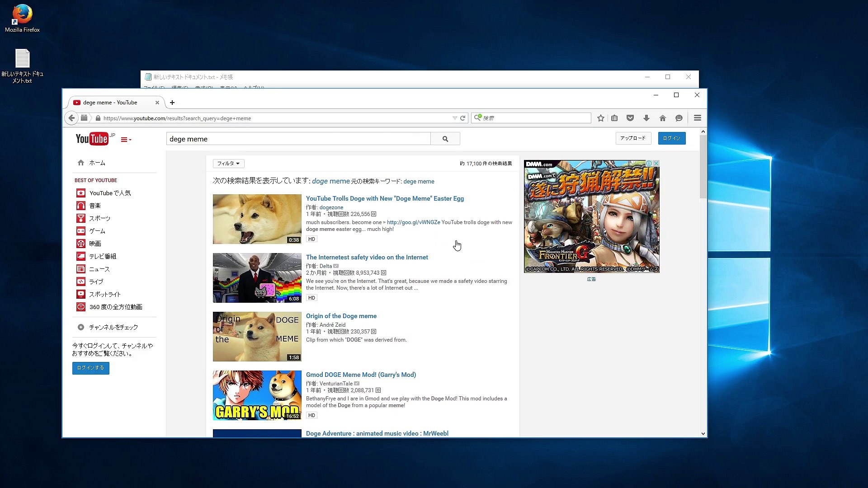The image size is (868, 488).
Task: Click the AdChoices info icon on the ad
Action: click(649, 163)
